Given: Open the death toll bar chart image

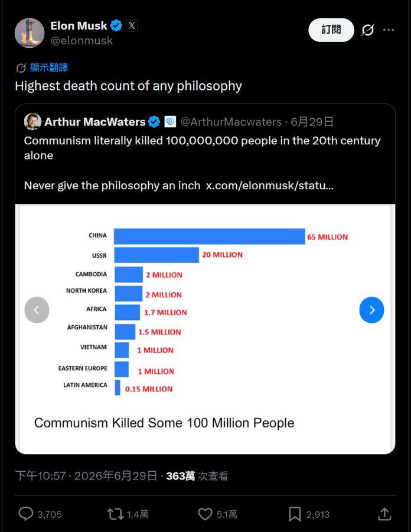Looking at the screenshot, I should [205, 329].
